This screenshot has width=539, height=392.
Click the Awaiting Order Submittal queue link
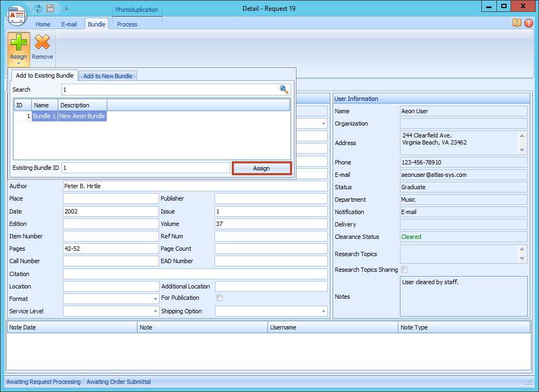point(118,382)
